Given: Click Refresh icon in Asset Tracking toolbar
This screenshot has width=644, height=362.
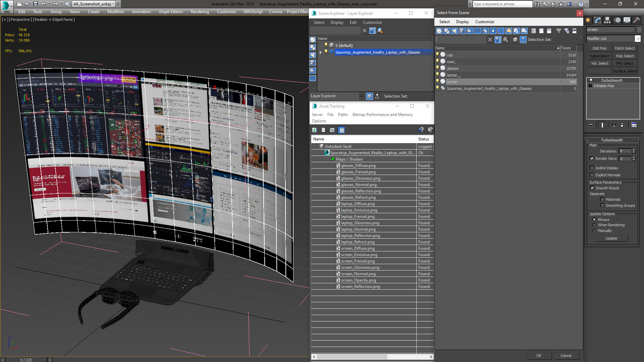Looking at the screenshot, I should click(x=314, y=130).
